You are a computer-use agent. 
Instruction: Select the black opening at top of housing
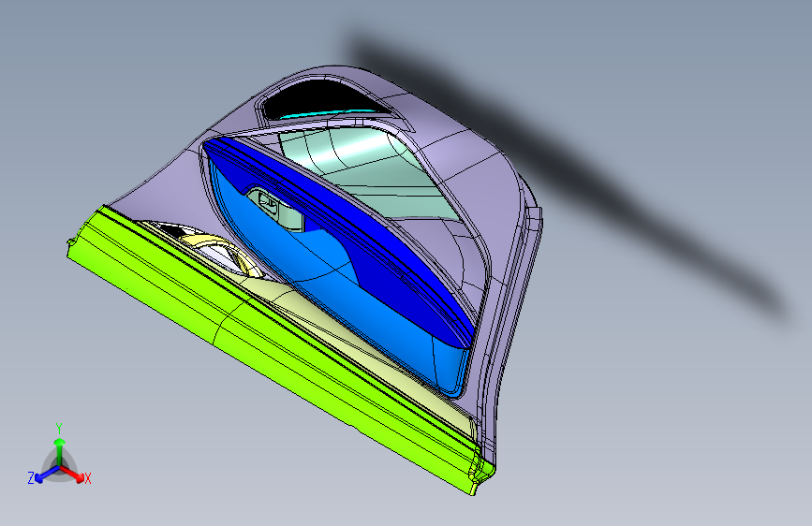(324, 97)
